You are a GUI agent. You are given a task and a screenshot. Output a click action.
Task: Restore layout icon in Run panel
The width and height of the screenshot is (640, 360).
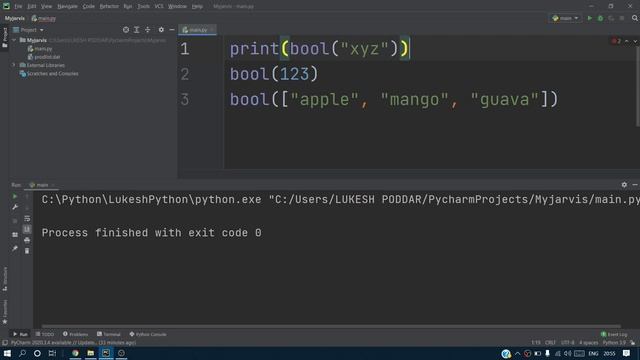[x=15, y=235]
